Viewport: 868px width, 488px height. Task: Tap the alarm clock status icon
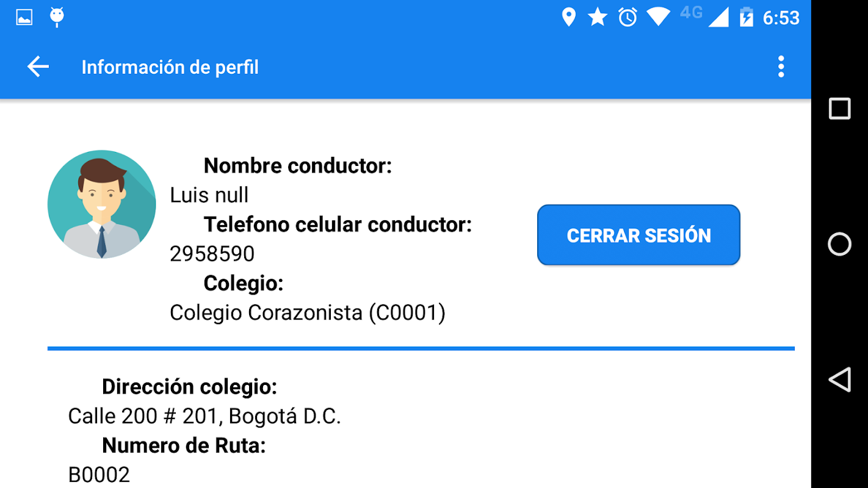[x=627, y=17]
